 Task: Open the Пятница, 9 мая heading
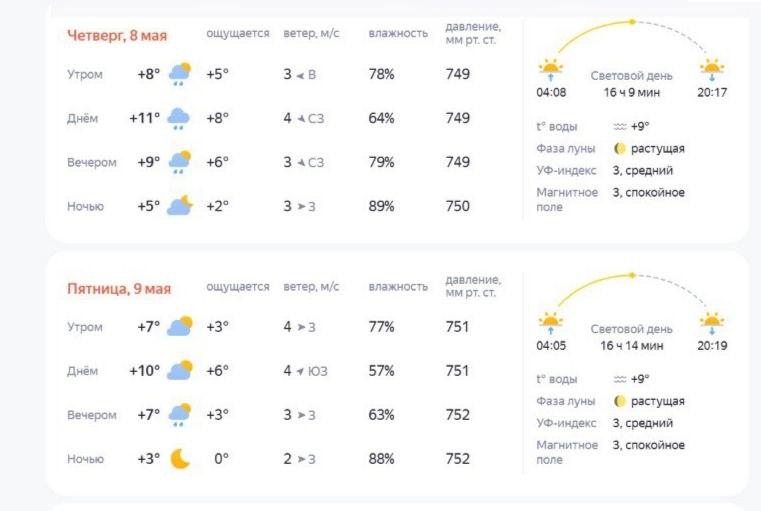[x=119, y=289]
